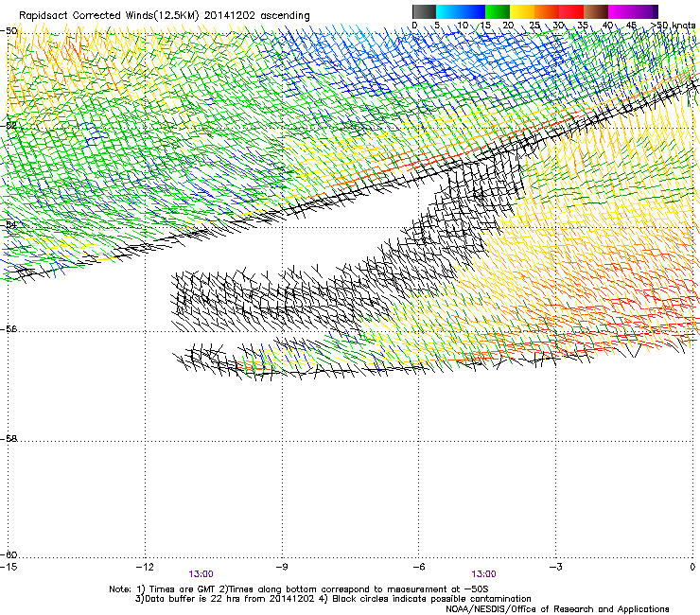Click the 'Times are GMT' note line
The width and height of the screenshot is (700, 615).
click(x=299, y=589)
